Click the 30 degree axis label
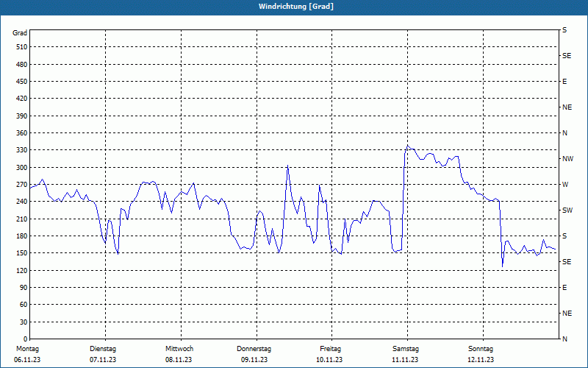 click(24, 322)
